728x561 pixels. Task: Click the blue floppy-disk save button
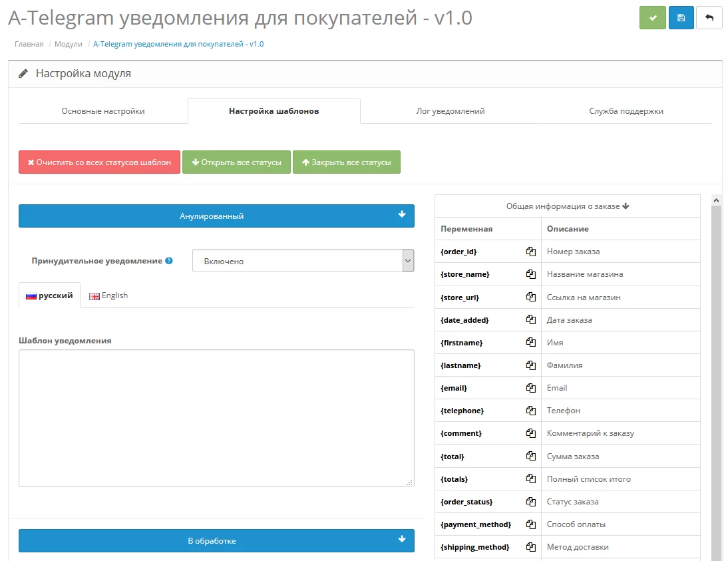click(x=681, y=18)
